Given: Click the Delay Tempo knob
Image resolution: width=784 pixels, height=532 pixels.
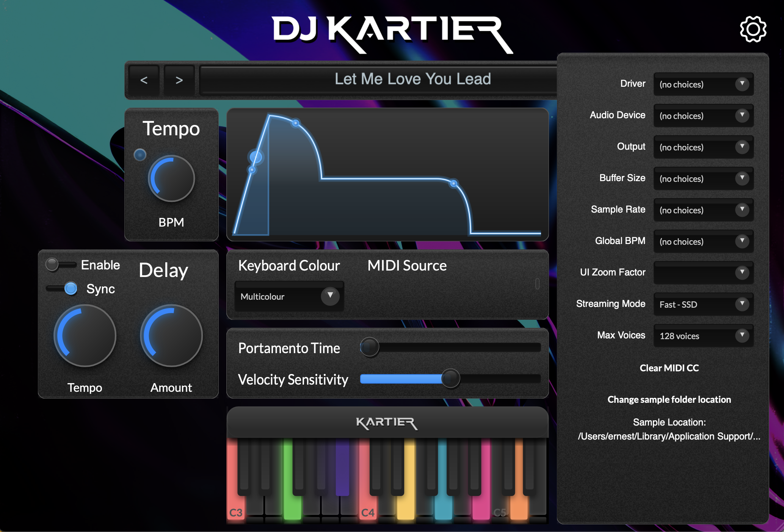Looking at the screenshot, I should pos(85,336).
